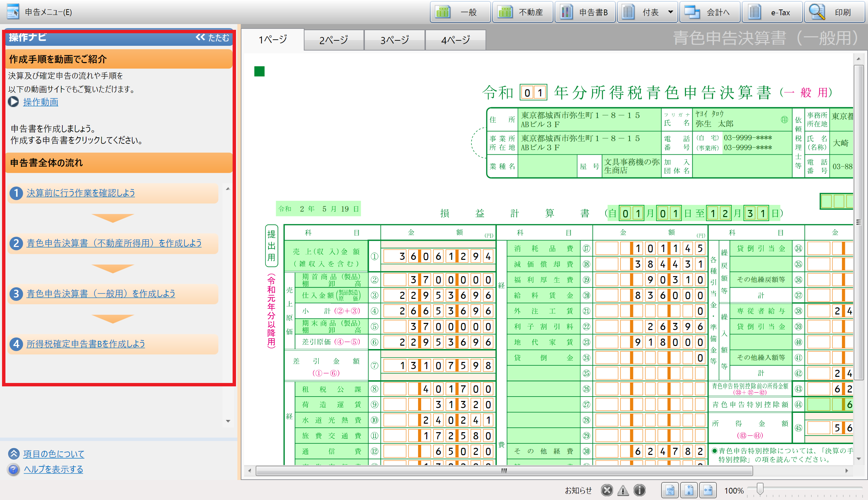Click the 住所 field 東京都城西市弥生町
This screenshot has width=868, height=500.
pos(589,119)
